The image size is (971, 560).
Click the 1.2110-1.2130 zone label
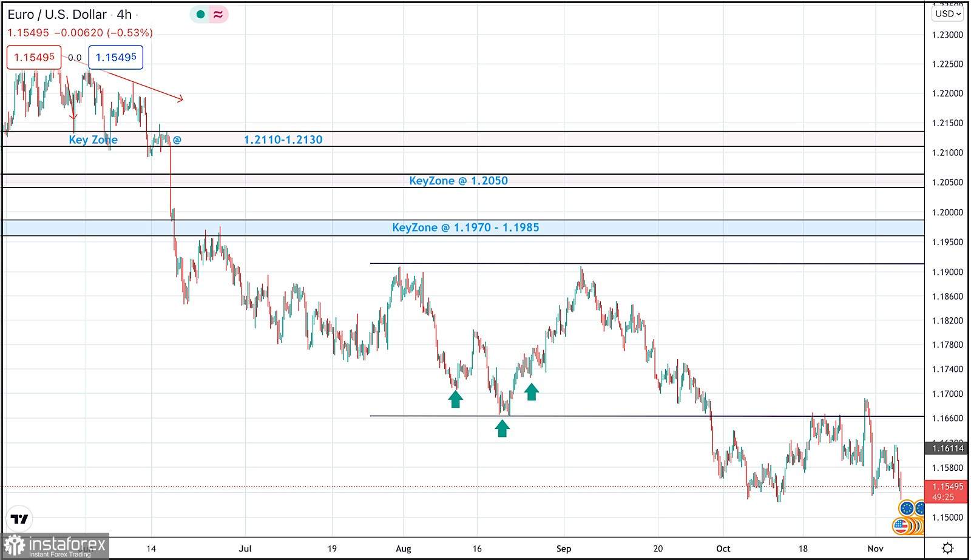283,140
